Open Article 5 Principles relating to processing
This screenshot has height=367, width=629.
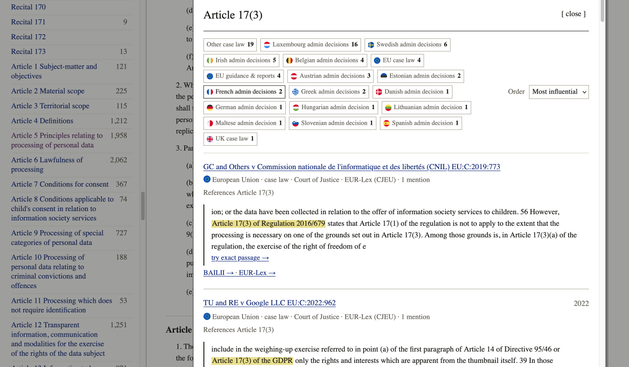[x=57, y=140]
